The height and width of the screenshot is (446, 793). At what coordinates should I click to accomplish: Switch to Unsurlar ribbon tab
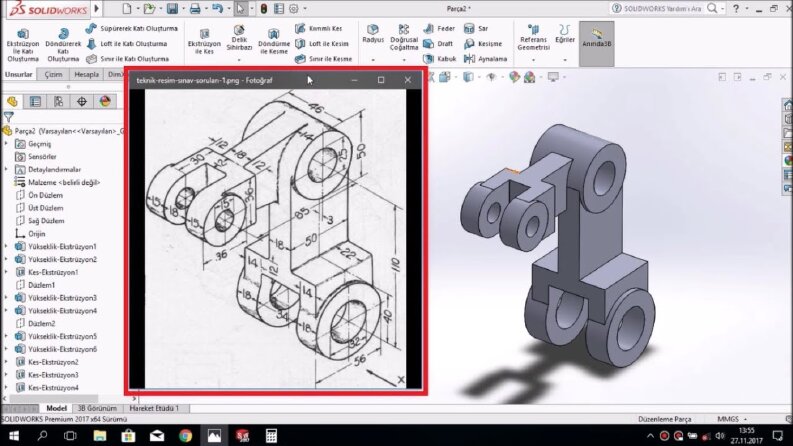[x=18, y=74]
